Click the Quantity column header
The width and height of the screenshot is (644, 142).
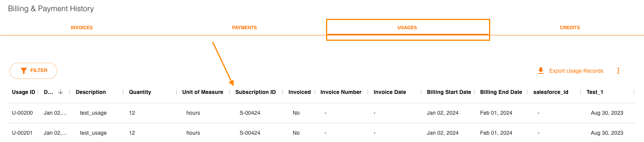140,92
